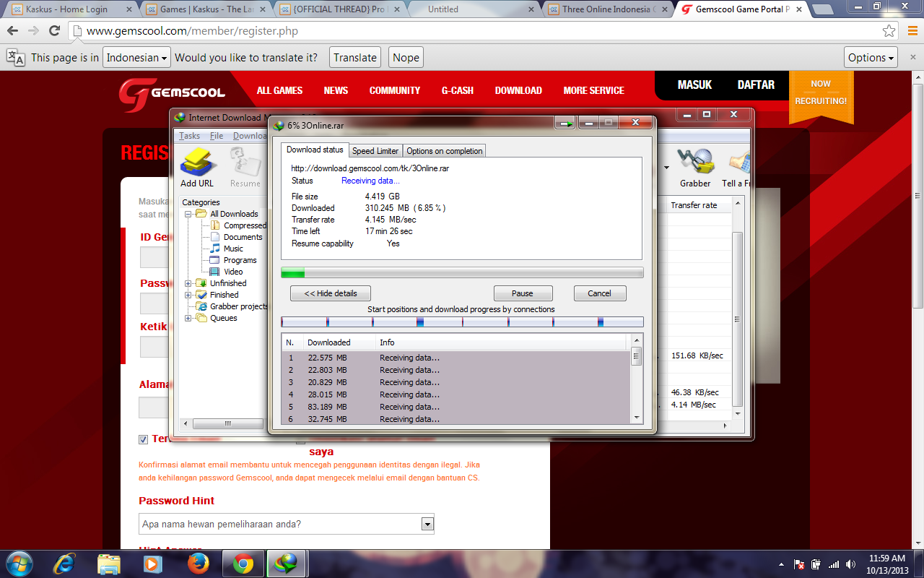This screenshot has width=924, height=578.
Task: Expand the Unfinished category node
Action: (188, 283)
